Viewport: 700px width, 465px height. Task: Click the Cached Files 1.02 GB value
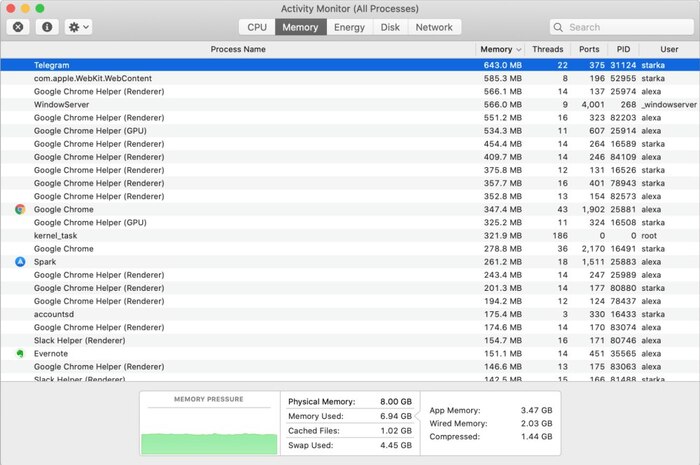396,431
